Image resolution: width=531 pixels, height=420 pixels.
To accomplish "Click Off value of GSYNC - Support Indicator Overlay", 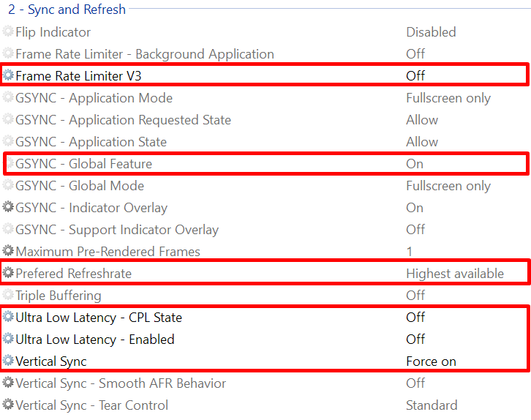I will 415,230.
